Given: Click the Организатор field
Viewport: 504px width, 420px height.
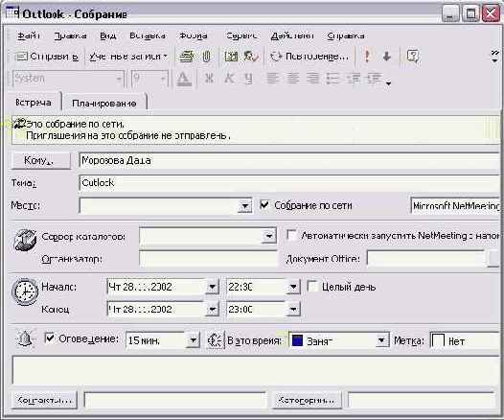Looking at the screenshot, I should pos(208,259).
